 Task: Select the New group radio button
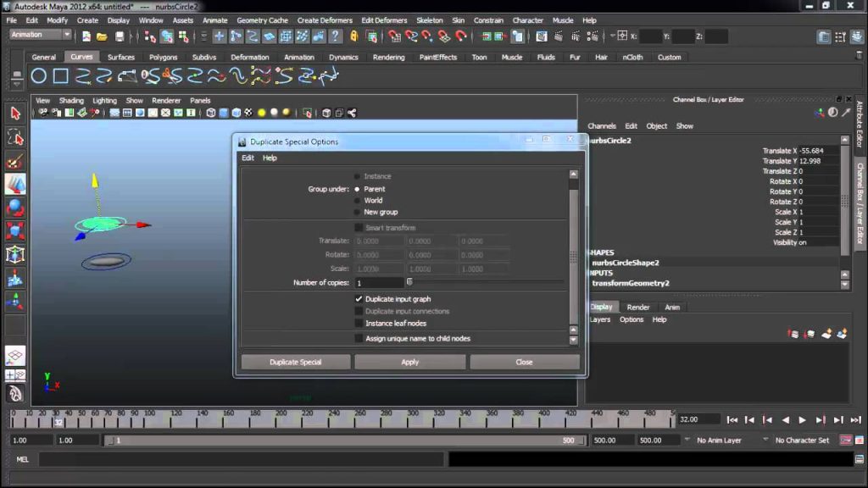(x=357, y=213)
